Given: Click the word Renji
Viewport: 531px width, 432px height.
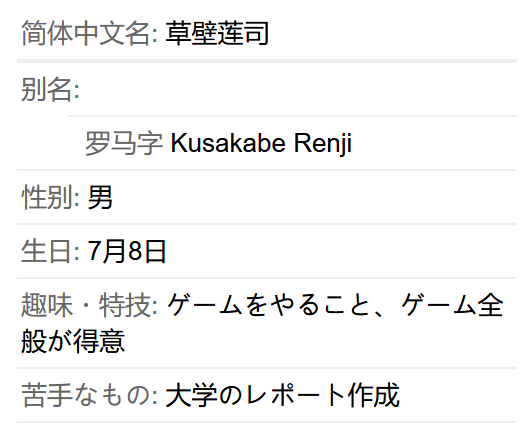Looking at the screenshot, I should pyautogui.click(x=323, y=144).
